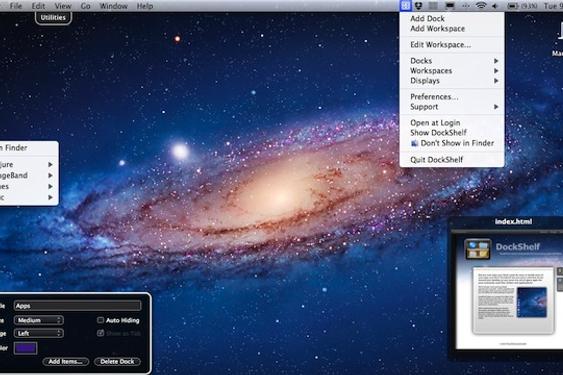The image size is (563, 375).
Task: Open the purple dock color swatch
Action: pos(25,348)
